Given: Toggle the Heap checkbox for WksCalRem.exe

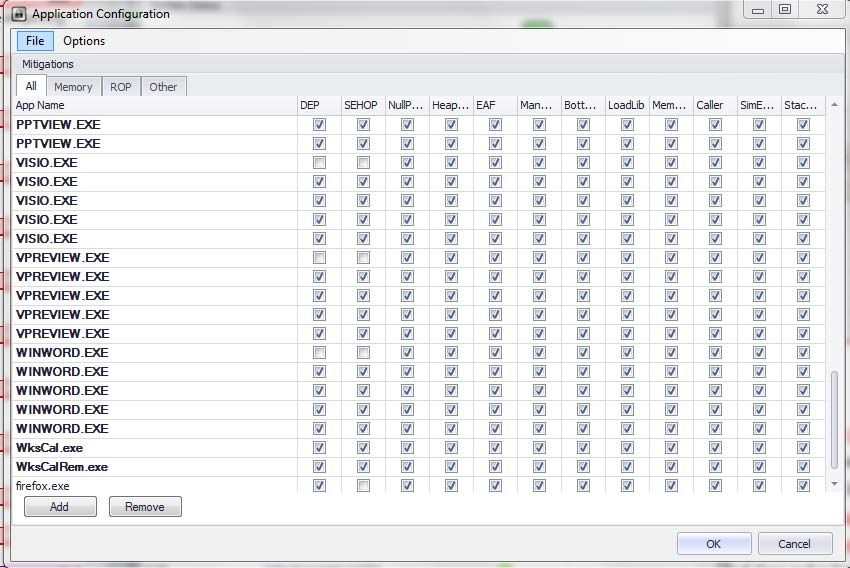Looking at the screenshot, I should pyautogui.click(x=451, y=467).
